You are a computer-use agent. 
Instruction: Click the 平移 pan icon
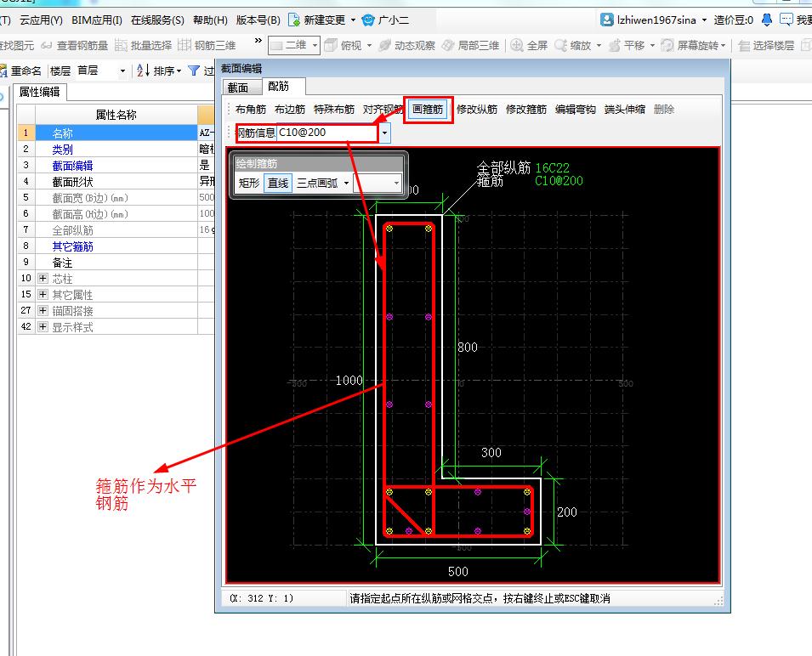pyautogui.click(x=614, y=46)
